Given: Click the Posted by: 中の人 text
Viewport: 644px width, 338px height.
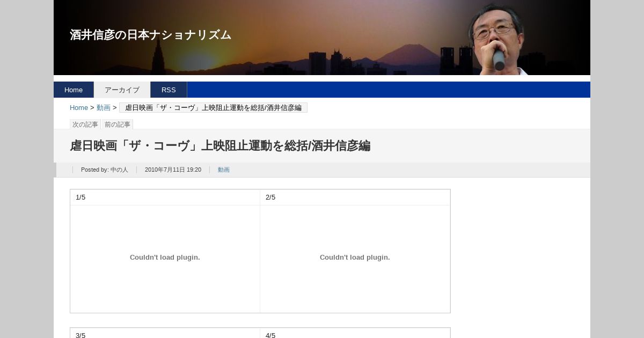Looking at the screenshot, I should click(105, 170).
